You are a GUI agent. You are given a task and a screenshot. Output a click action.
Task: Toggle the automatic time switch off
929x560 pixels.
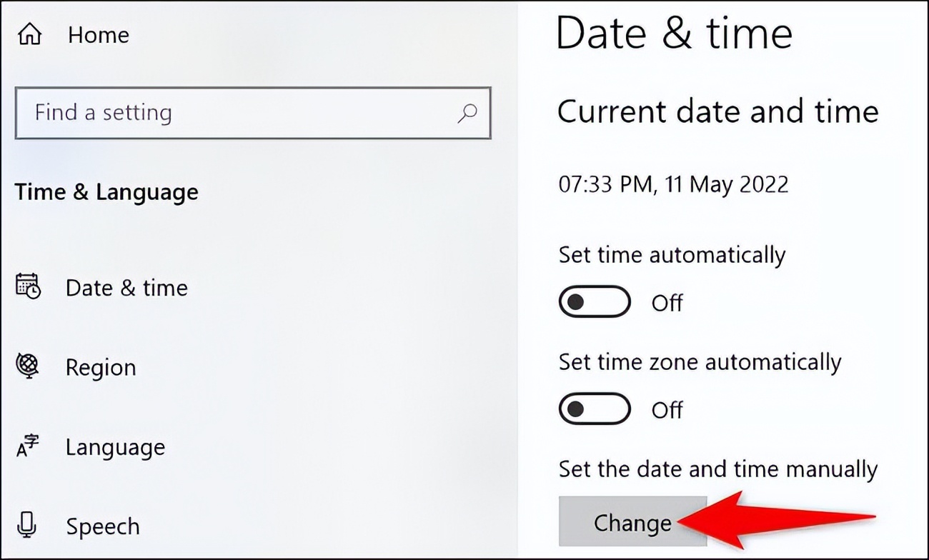point(594,301)
